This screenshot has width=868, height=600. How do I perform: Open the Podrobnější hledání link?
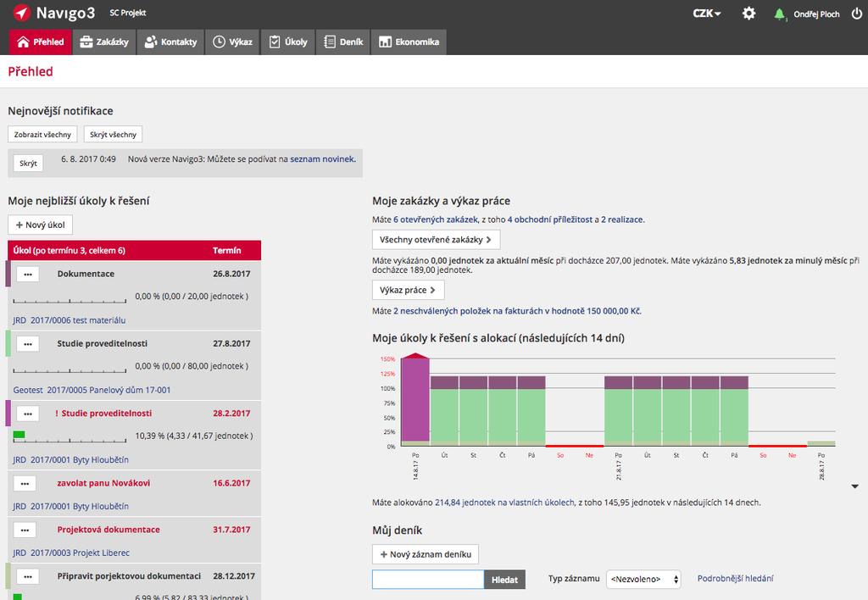tap(735, 579)
